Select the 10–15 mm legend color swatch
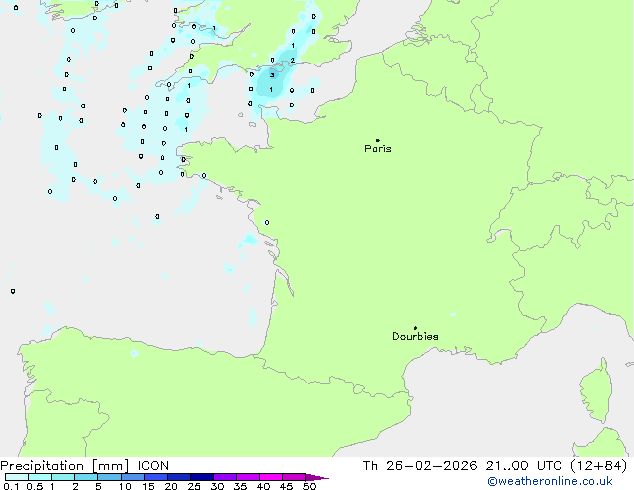This screenshot has width=634, height=490. click(x=133, y=477)
